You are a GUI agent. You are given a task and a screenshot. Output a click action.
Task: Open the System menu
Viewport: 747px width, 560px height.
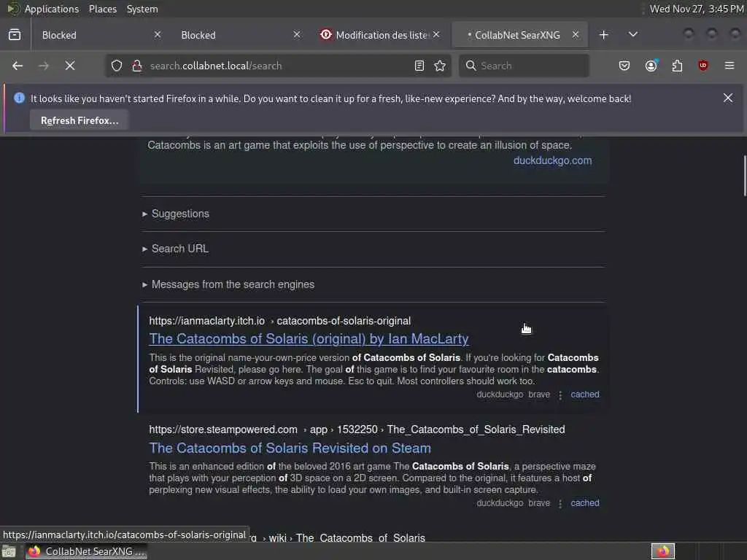pos(142,9)
